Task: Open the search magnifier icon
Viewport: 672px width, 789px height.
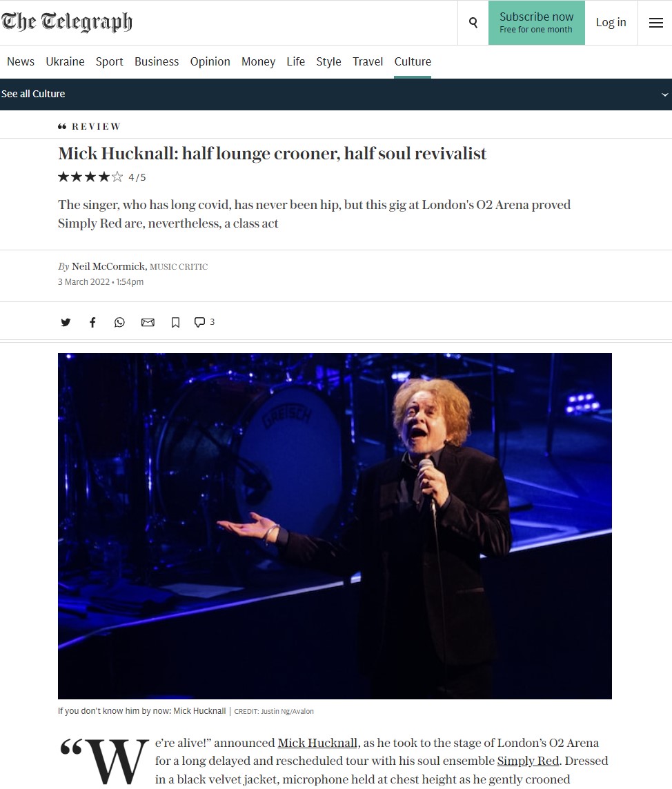Action: (473, 23)
